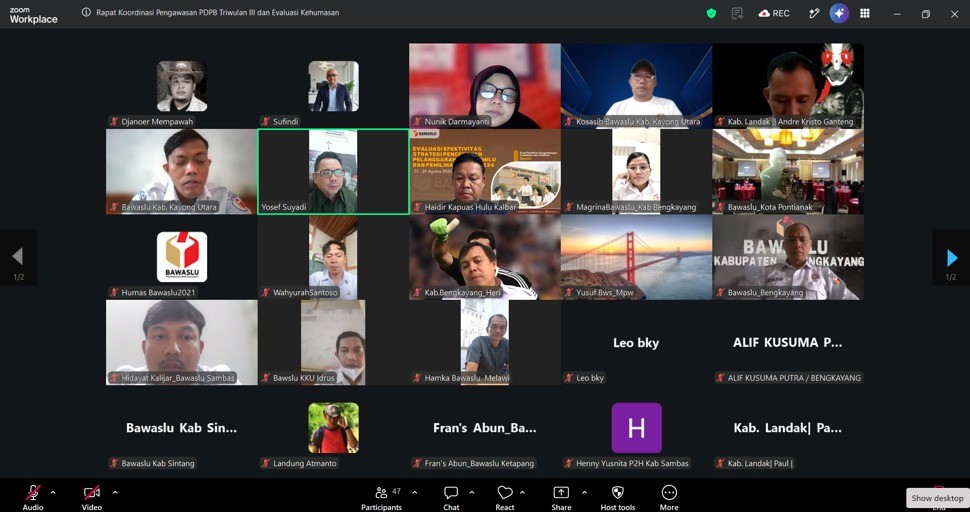Click the Share screen button
This screenshot has width=970, height=512.
pyautogui.click(x=561, y=497)
